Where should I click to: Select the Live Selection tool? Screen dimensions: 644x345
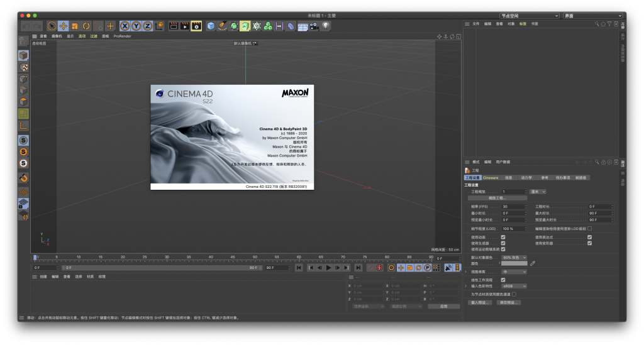(x=52, y=26)
